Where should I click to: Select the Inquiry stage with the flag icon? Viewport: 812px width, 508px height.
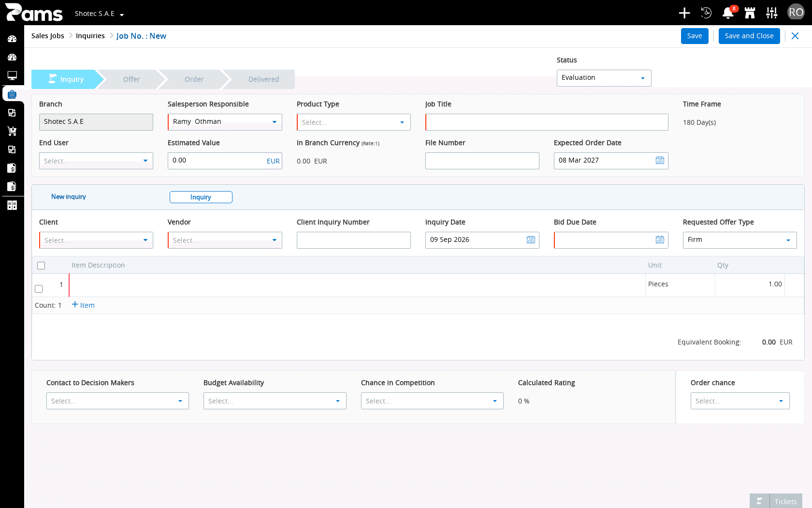click(67, 79)
